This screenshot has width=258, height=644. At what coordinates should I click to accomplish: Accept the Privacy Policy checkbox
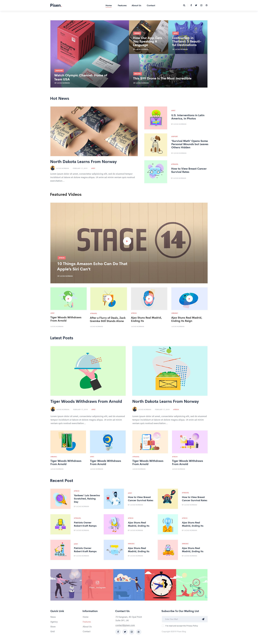point(163,626)
